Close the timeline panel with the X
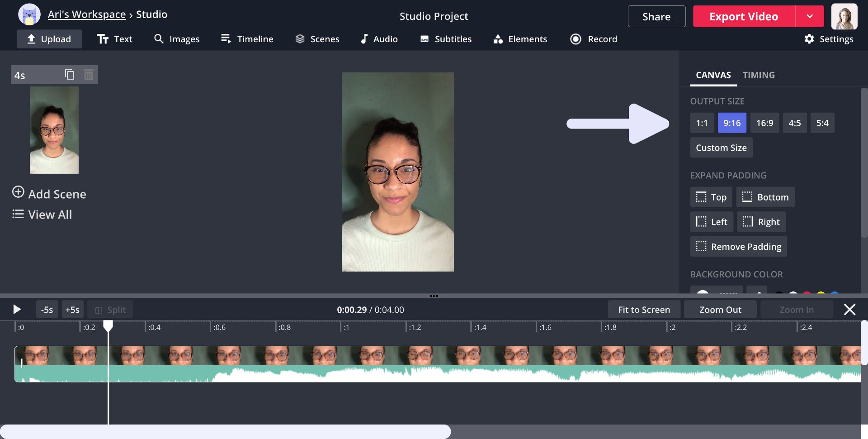The height and width of the screenshot is (439, 868). click(x=849, y=310)
